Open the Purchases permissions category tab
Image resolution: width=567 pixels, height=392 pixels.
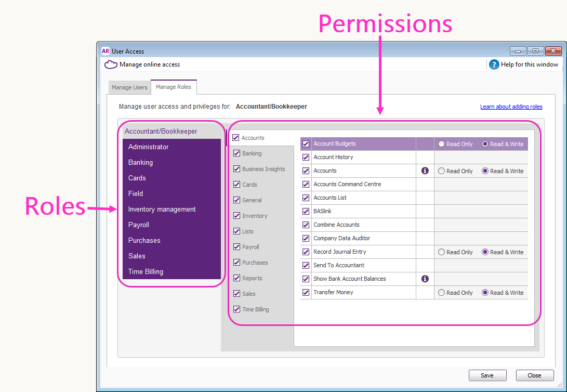click(x=255, y=263)
